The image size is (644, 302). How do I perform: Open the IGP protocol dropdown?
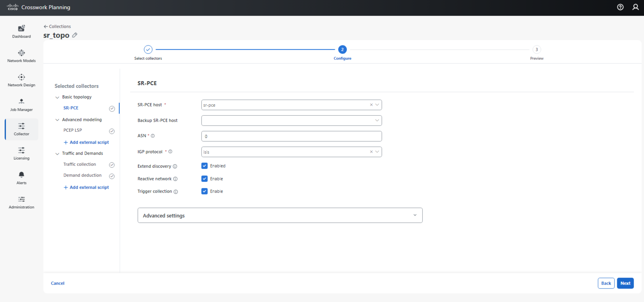(377, 152)
